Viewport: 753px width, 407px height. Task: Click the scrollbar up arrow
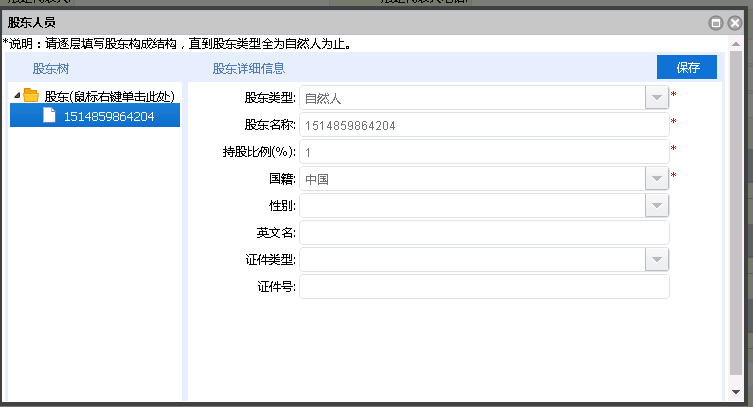pos(736,44)
